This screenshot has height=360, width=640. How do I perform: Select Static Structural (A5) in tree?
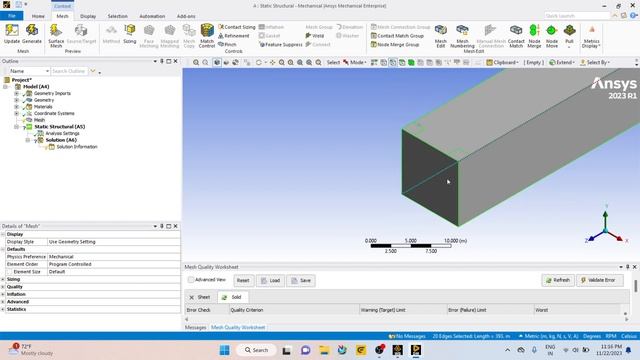[59, 127]
